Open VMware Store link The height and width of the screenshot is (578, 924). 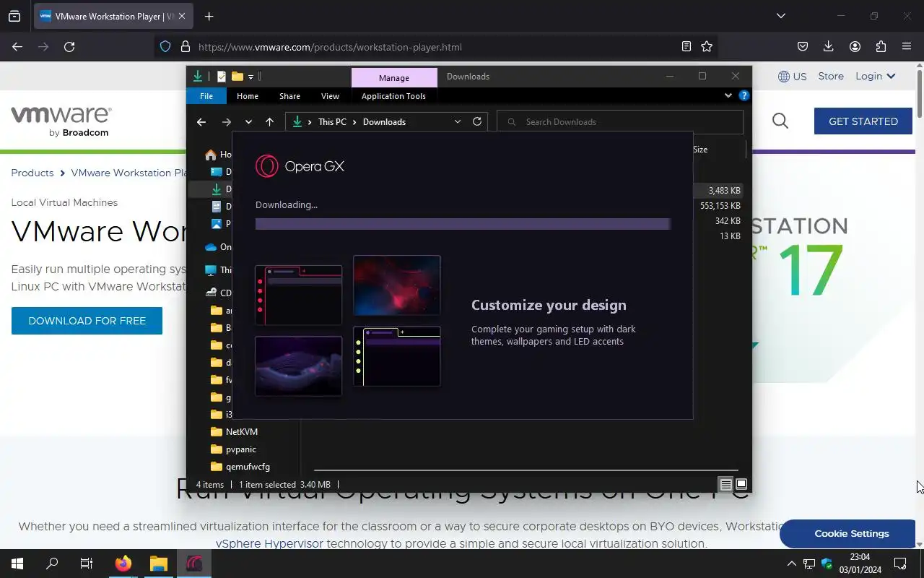(x=831, y=76)
